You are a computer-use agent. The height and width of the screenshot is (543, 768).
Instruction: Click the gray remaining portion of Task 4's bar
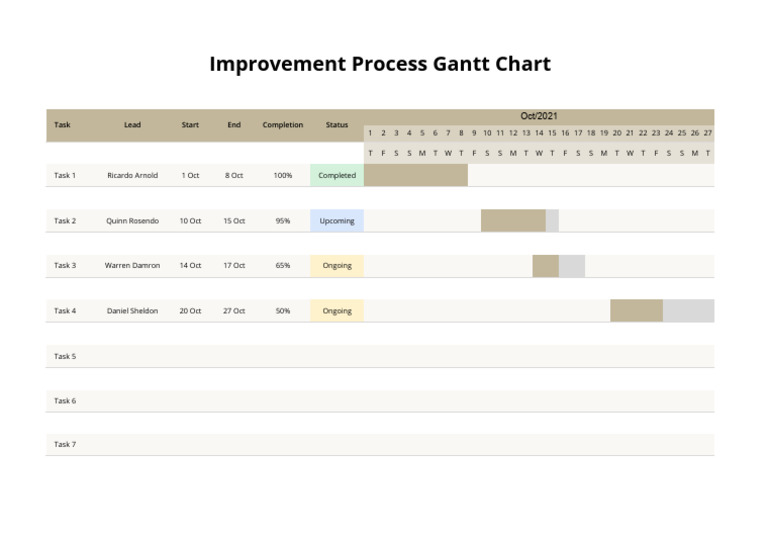point(688,311)
